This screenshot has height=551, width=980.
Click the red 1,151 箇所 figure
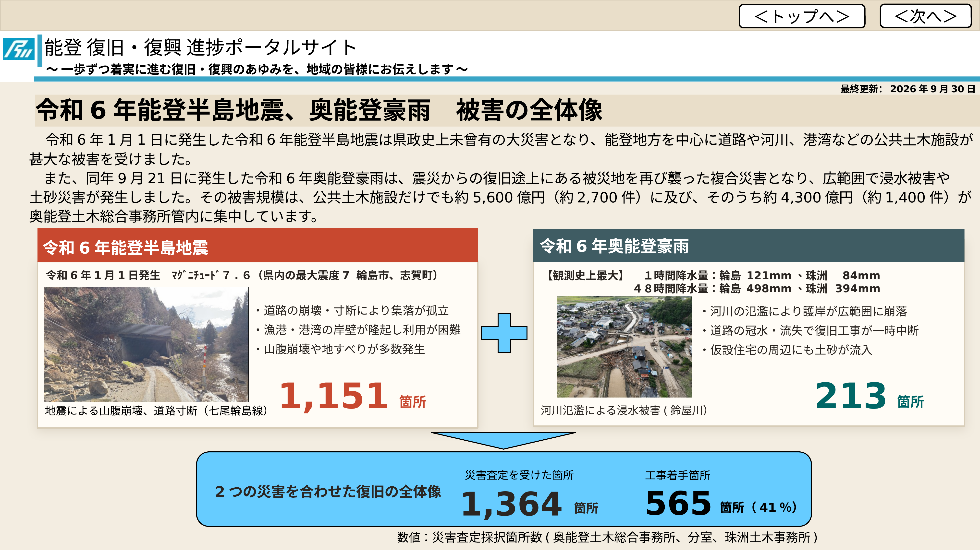point(353,397)
